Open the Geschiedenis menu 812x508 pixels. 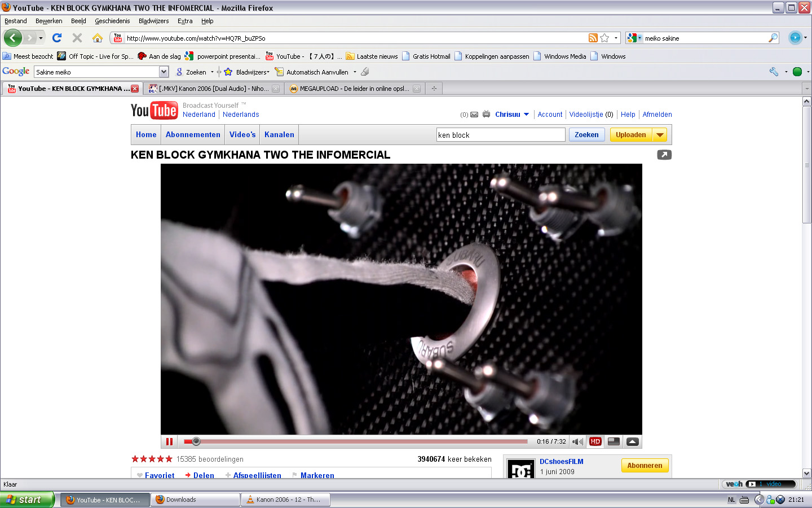click(112, 21)
